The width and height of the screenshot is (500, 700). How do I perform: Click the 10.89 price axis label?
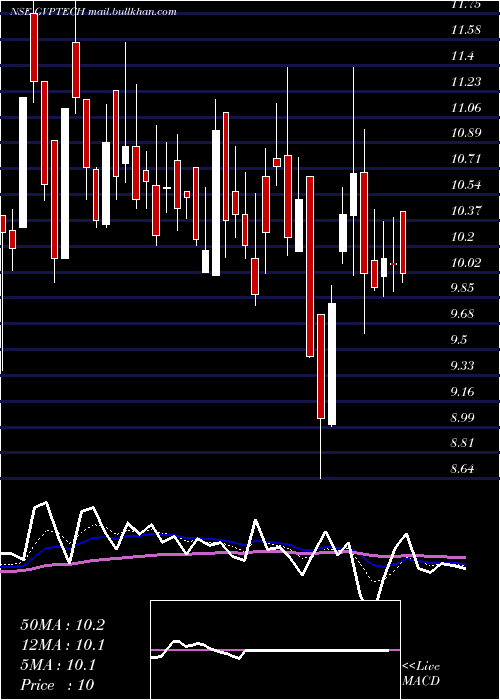point(466,133)
